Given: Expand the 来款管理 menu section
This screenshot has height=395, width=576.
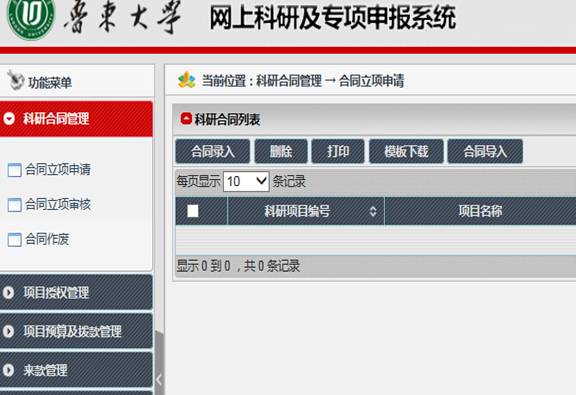Looking at the screenshot, I should (x=76, y=370).
